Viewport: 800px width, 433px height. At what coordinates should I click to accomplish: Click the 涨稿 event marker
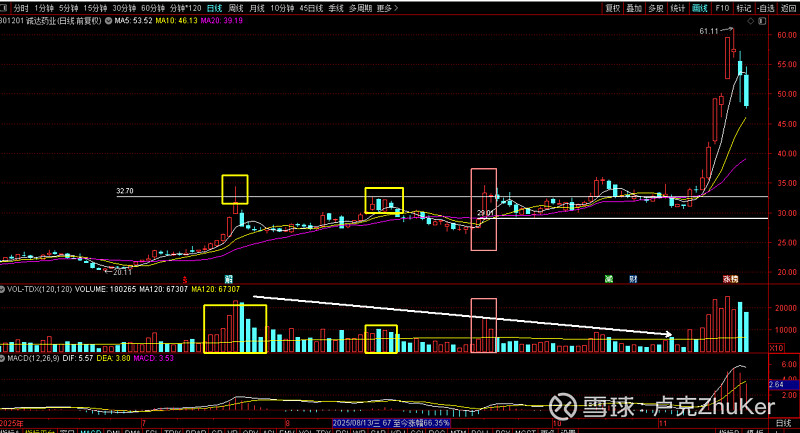(731, 279)
